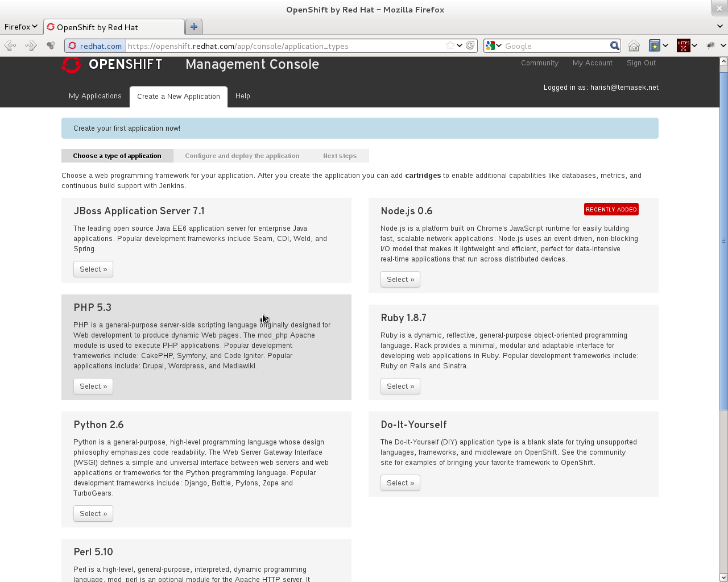Viewport: 728px width, 582px height.
Task: Bookmark this page with star icon
Action: point(450,45)
